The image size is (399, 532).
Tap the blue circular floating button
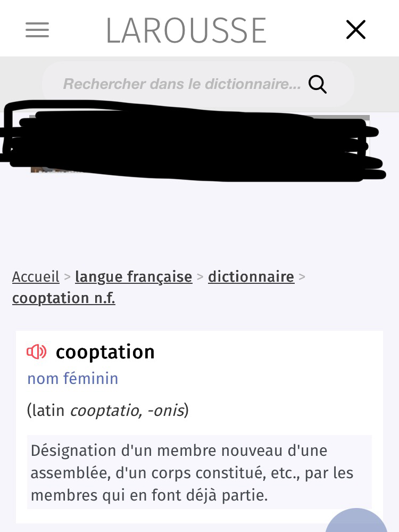(x=356, y=522)
